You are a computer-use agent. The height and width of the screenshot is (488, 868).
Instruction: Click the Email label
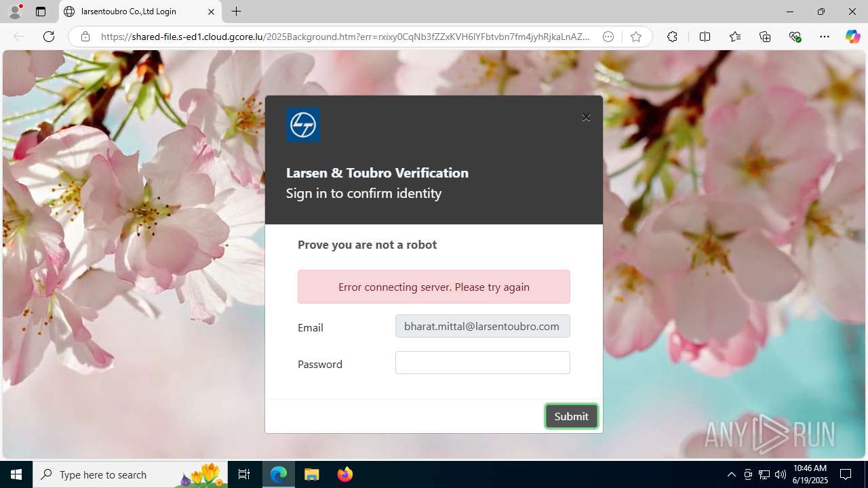311,327
